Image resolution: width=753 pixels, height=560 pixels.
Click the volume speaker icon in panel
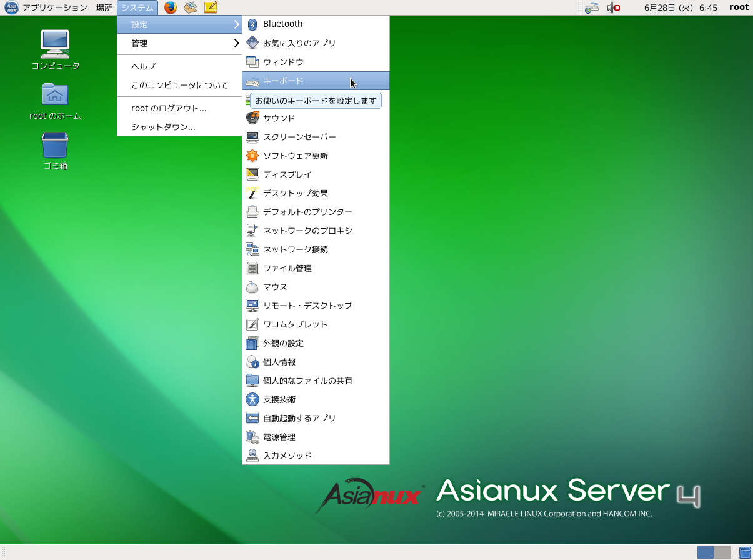[x=612, y=8]
